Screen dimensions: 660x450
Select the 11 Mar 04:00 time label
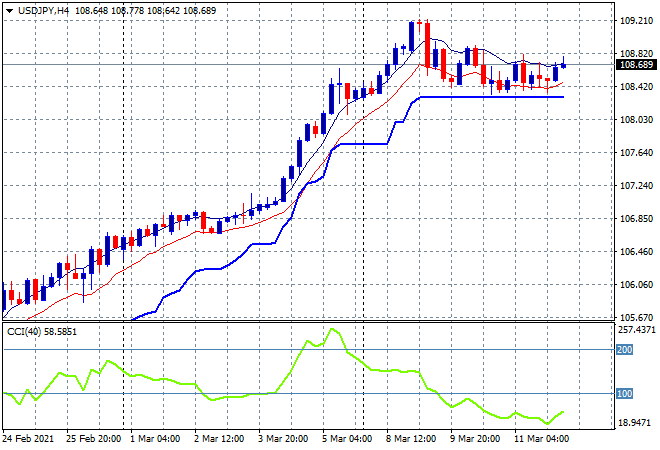point(542,437)
